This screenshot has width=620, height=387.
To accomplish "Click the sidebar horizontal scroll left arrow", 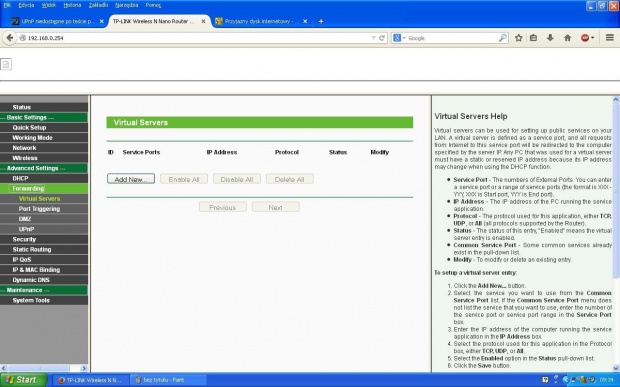I will coord(4,368).
